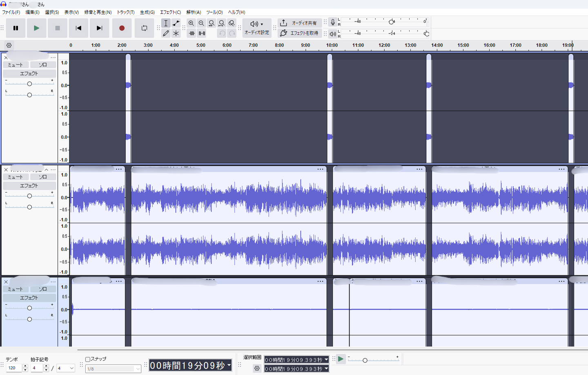Image resolution: width=588 pixels, height=375 pixels.
Task: Click the play-at-speed green button
Action: pyautogui.click(x=341, y=359)
